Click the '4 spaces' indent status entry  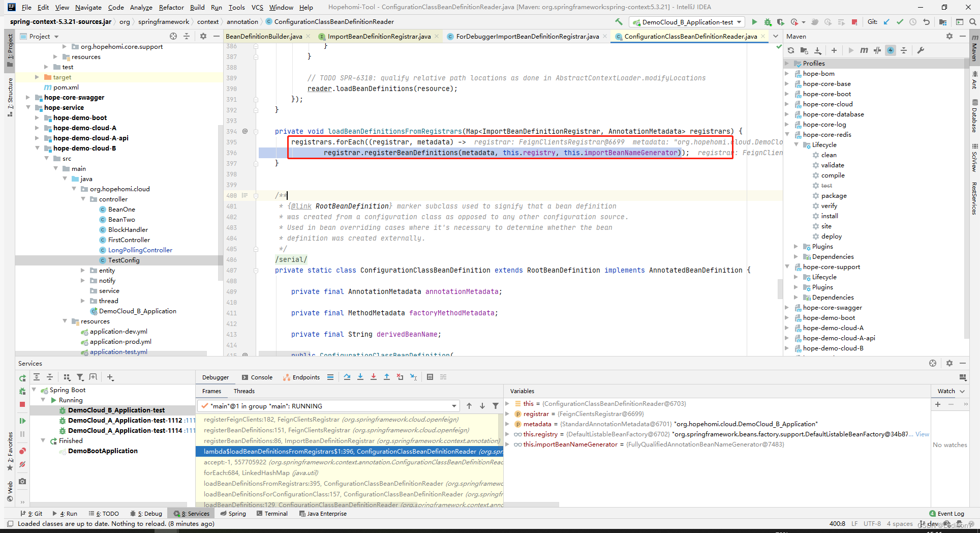900,524
